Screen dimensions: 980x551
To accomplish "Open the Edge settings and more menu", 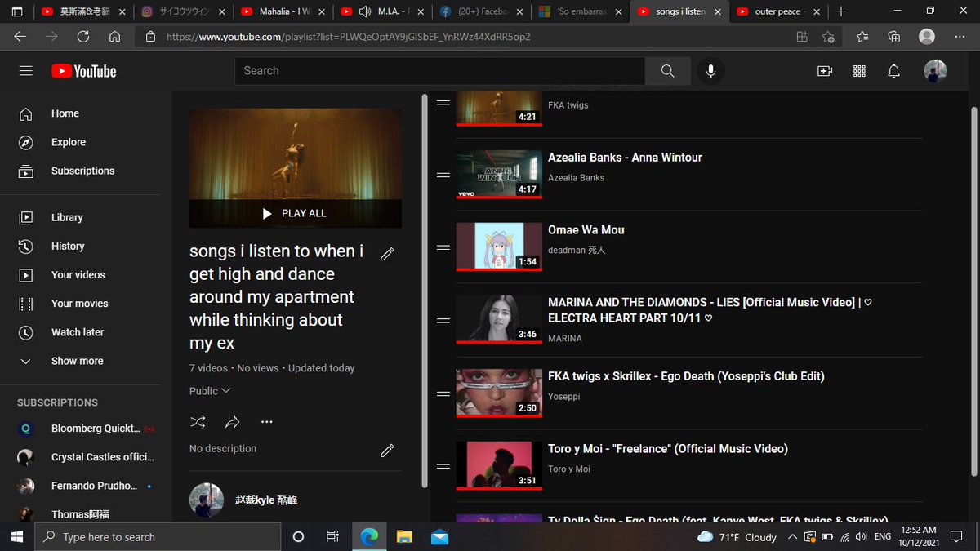I will point(960,37).
